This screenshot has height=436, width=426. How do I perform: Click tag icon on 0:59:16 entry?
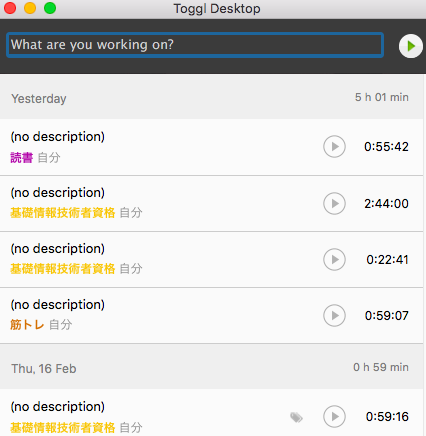tap(296, 417)
